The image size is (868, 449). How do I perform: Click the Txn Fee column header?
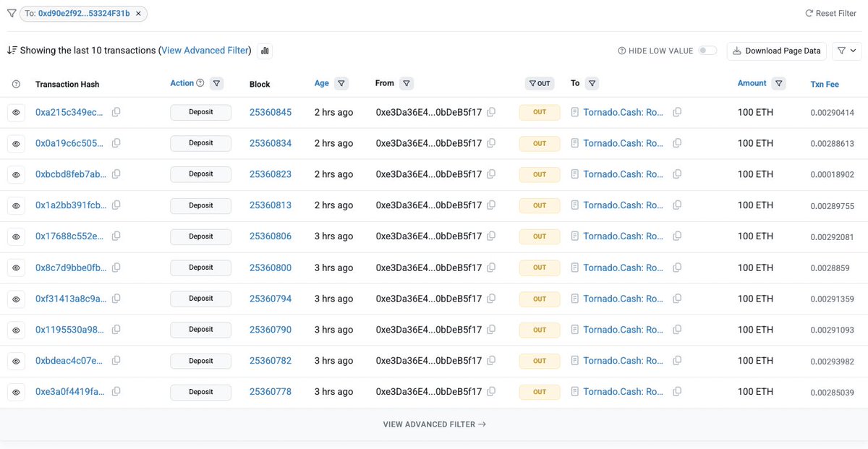point(825,85)
